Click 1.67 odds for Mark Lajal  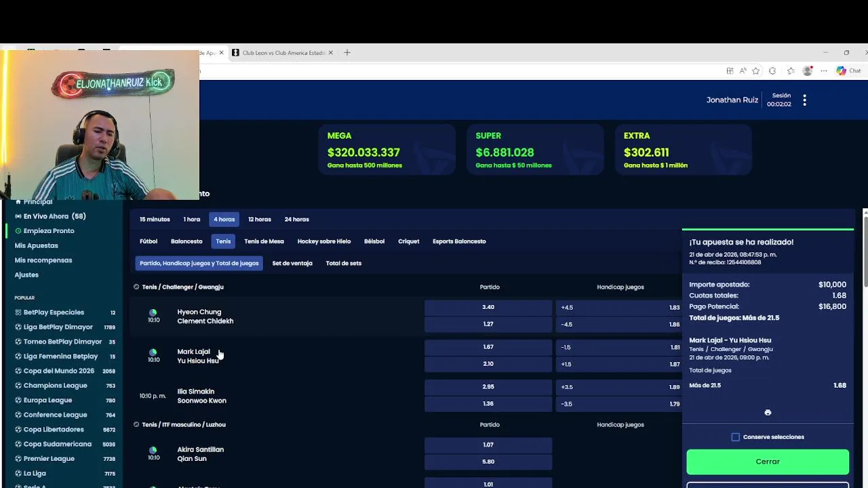[488, 347]
